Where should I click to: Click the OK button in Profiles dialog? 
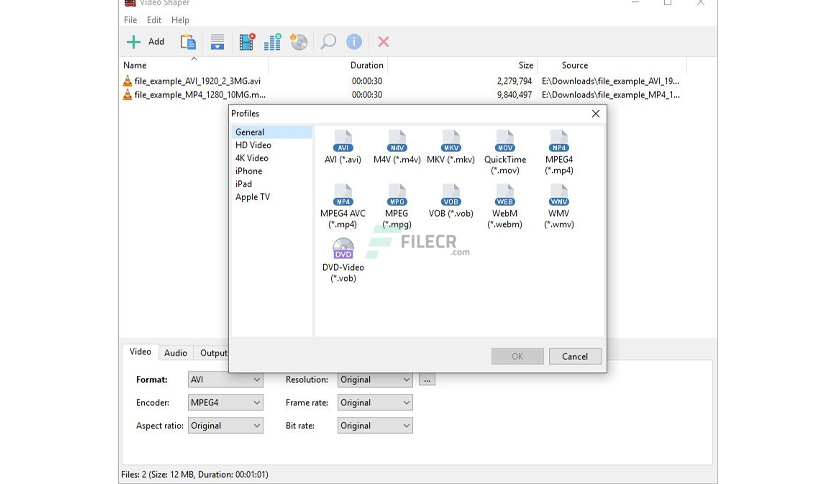pyautogui.click(x=517, y=357)
